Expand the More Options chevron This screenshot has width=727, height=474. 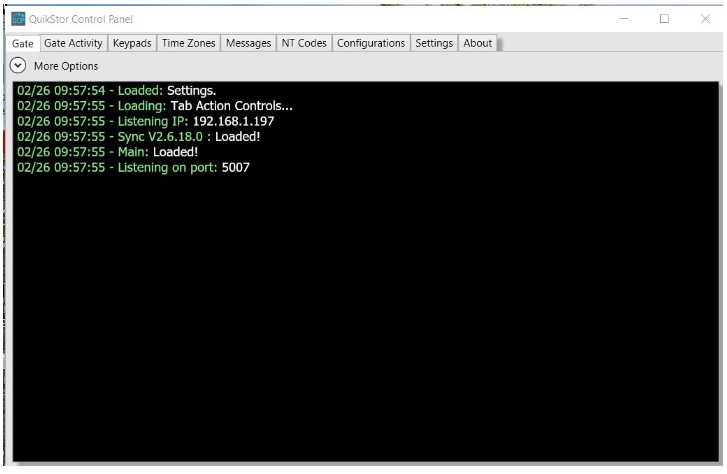tap(18, 66)
